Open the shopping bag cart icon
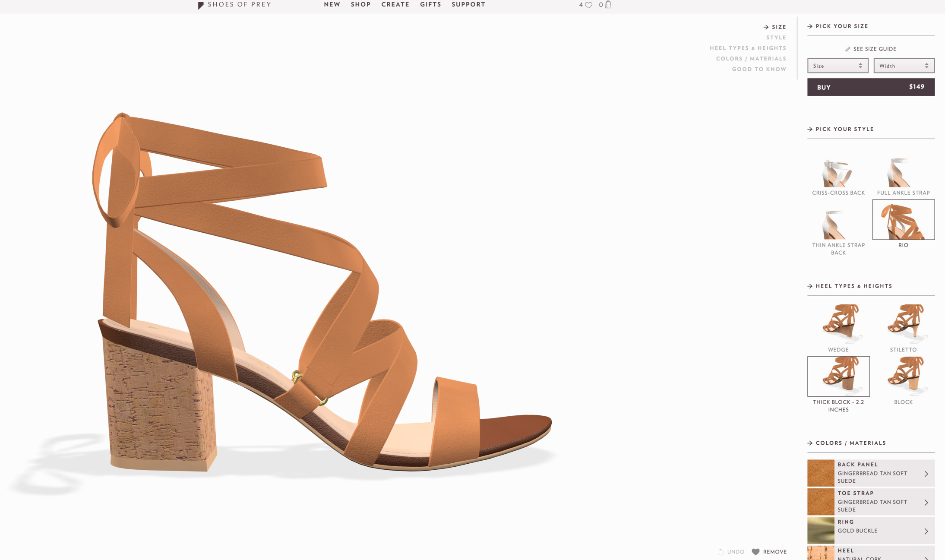 click(x=608, y=5)
